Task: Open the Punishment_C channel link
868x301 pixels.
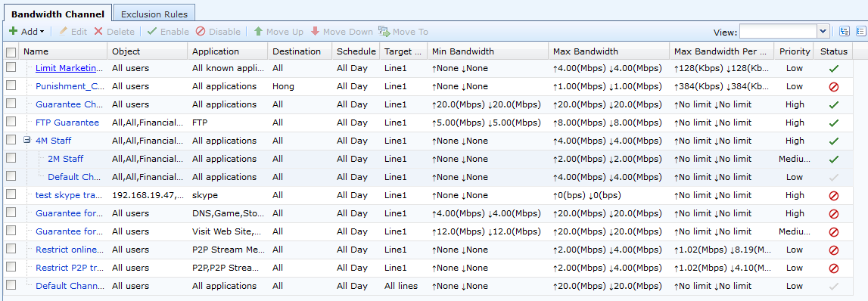Action: [x=70, y=86]
